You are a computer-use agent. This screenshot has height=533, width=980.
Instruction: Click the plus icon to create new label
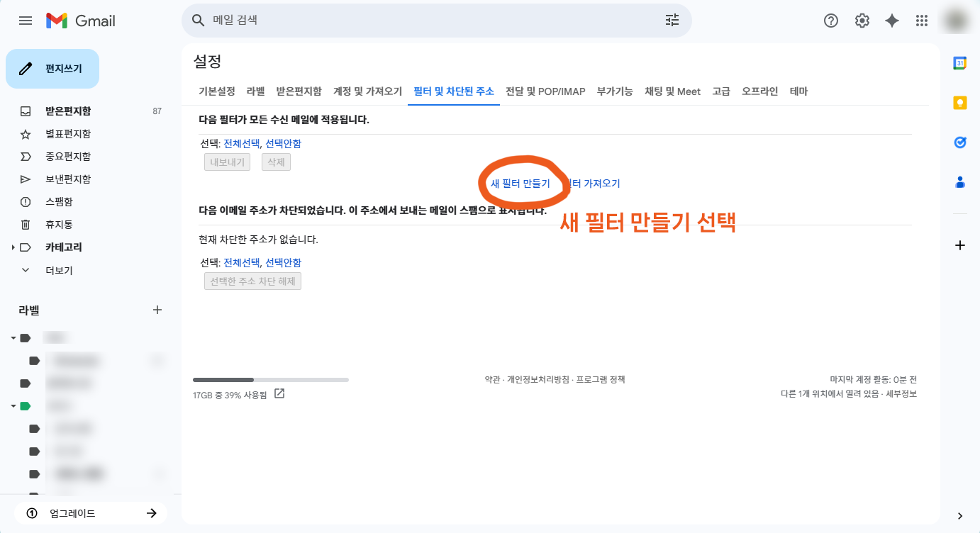[x=157, y=310]
